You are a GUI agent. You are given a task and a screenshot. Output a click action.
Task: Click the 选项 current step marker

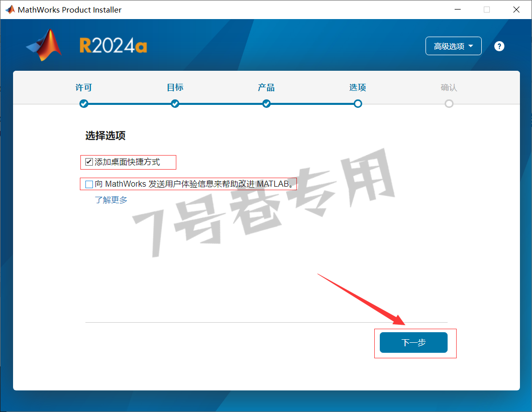pyautogui.click(x=358, y=104)
